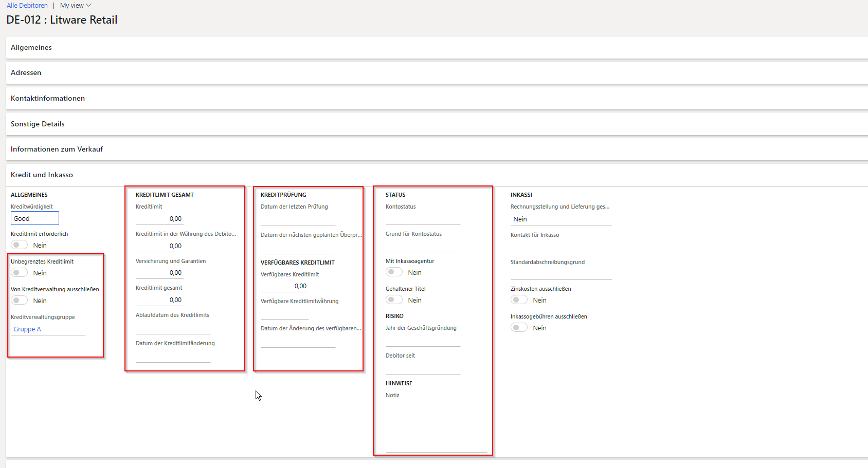Toggle the Gehaltener Titel switch
Image resolution: width=868 pixels, height=468 pixels.
coord(394,299)
